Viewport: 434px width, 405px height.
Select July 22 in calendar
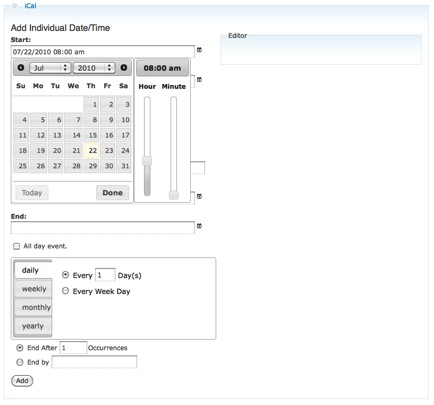pos(91,151)
